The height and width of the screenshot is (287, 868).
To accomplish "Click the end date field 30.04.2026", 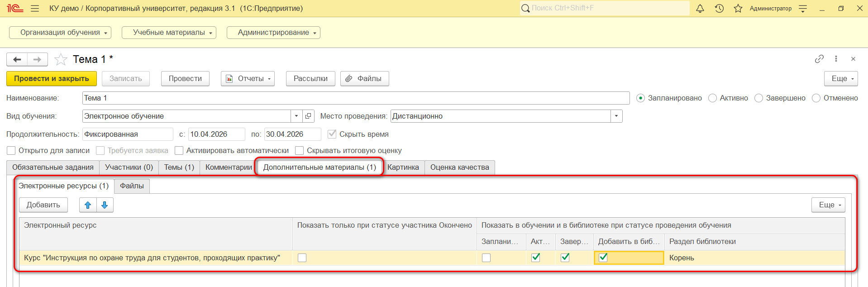I will click(x=292, y=134).
